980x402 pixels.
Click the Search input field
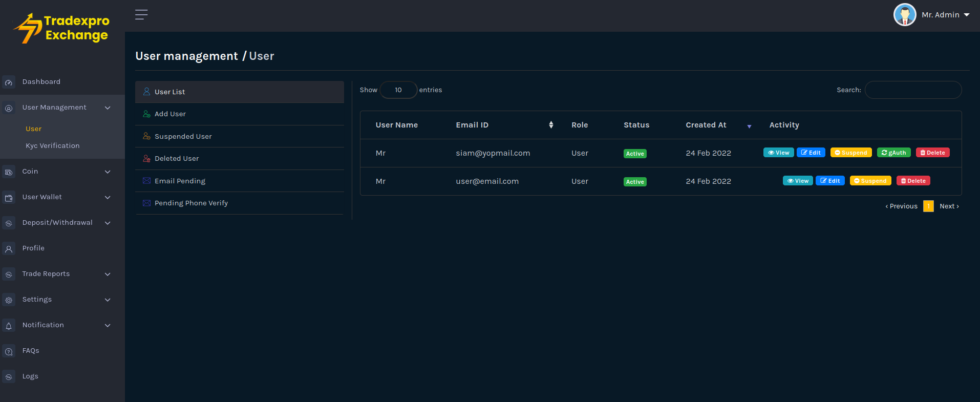[913, 90]
